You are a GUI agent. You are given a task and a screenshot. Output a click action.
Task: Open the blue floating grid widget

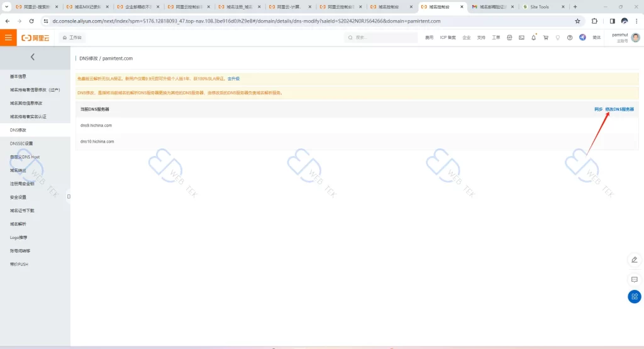click(x=634, y=297)
